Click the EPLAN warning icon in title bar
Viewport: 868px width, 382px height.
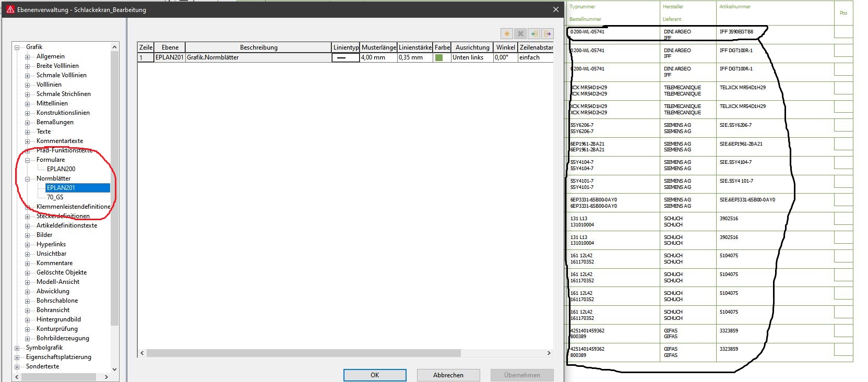point(10,9)
